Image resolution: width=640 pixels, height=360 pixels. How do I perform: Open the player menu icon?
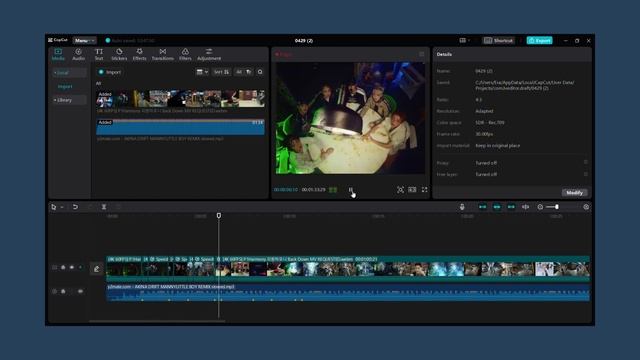tap(421, 54)
